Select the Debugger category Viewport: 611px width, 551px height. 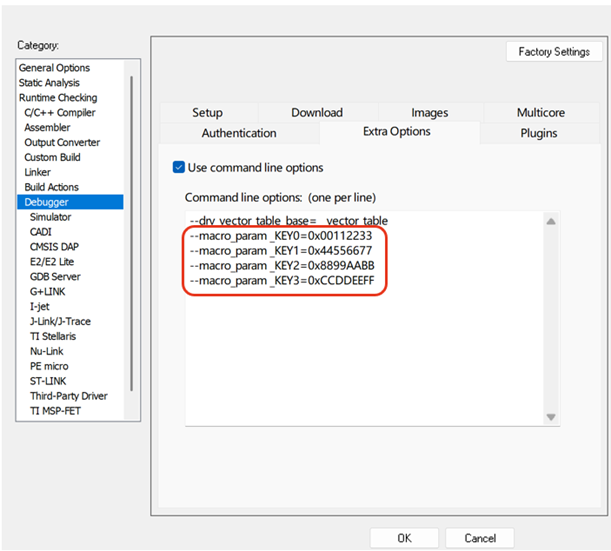pyautogui.click(x=70, y=202)
